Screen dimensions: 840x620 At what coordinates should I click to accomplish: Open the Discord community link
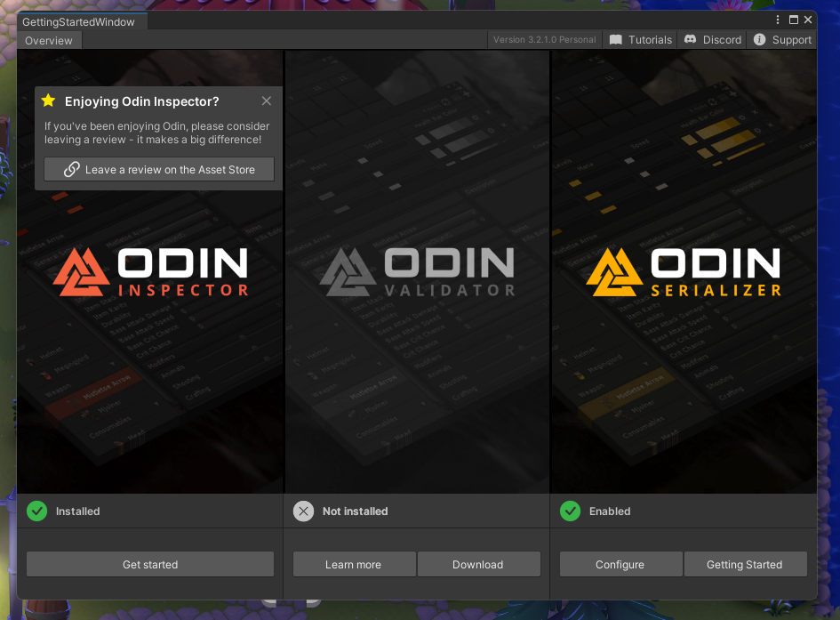pyautogui.click(x=713, y=40)
